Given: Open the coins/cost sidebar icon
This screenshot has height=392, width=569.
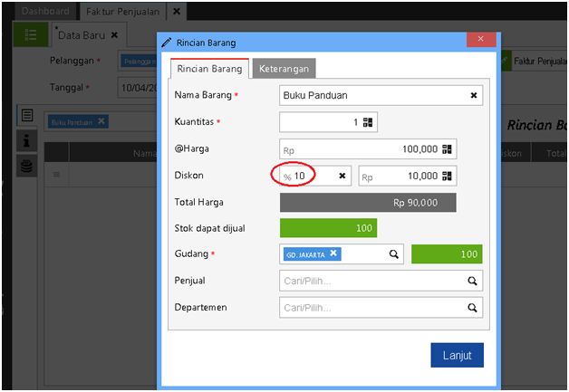Looking at the screenshot, I should click(27, 167).
